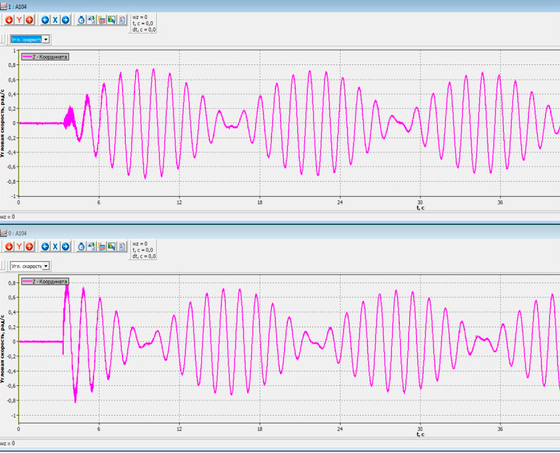Screen dimensions: 560x453
Task: Click red Y-axis down arrow in window 0
Action: click(9, 247)
